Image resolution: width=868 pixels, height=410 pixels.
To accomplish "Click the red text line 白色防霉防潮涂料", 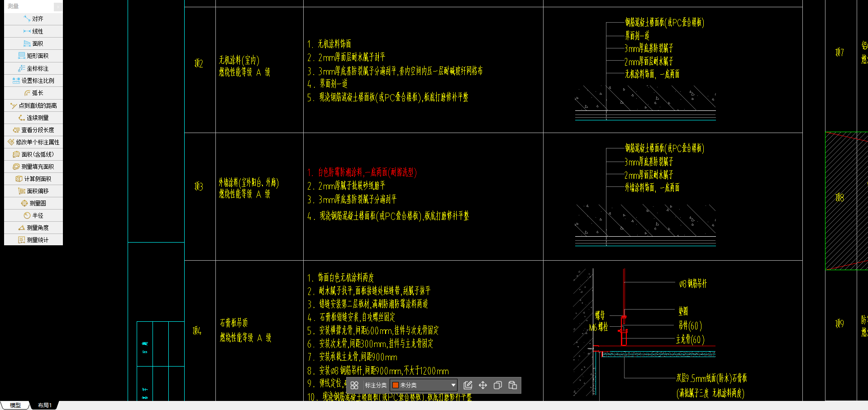I will coord(362,172).
